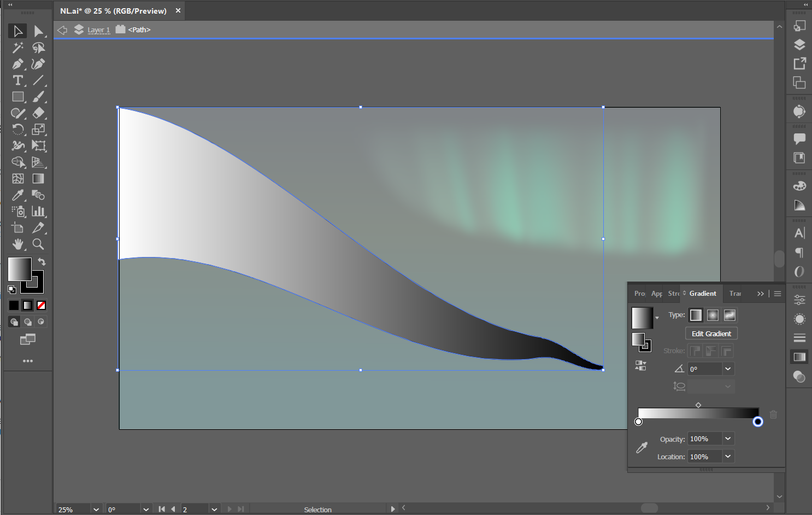Select the Blend tool

click(x=38, y=195)
